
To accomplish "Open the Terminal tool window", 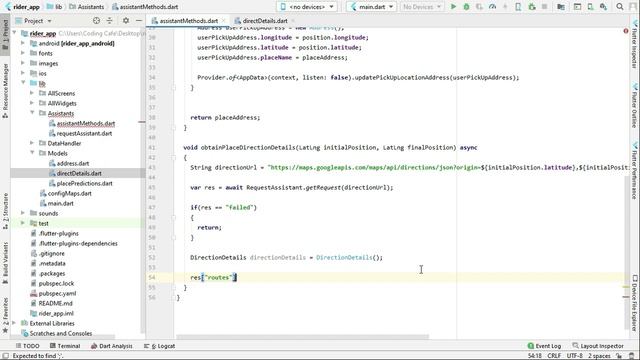I will click(x=64, y=346).
